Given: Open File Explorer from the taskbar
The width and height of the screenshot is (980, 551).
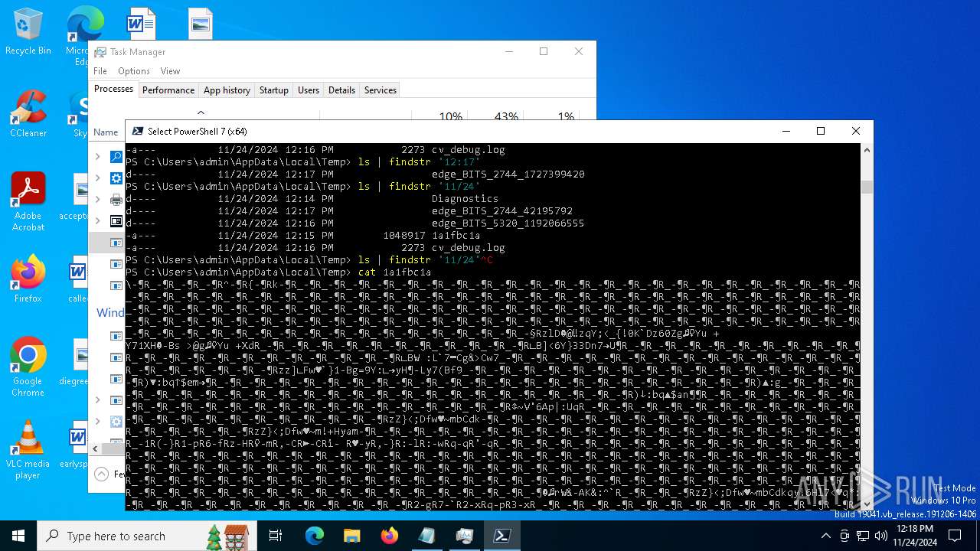Looking at the screenshot, I should [x=351, y=536].
